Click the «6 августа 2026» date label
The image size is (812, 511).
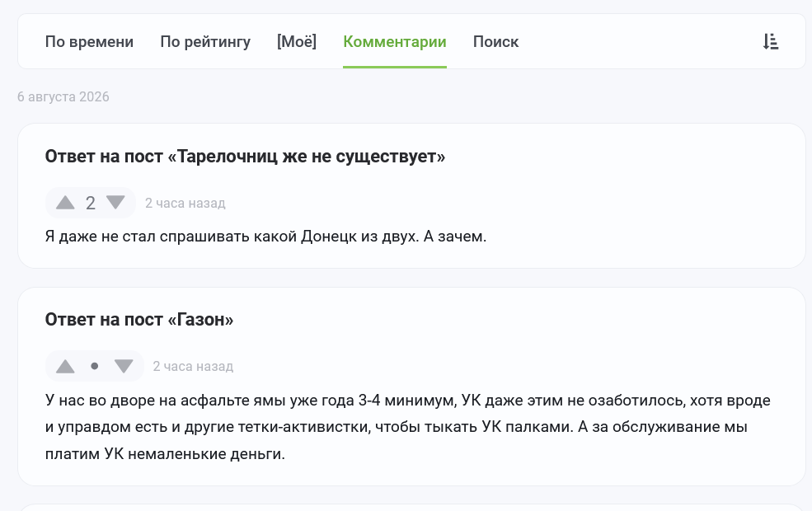(x=63, y=96)
